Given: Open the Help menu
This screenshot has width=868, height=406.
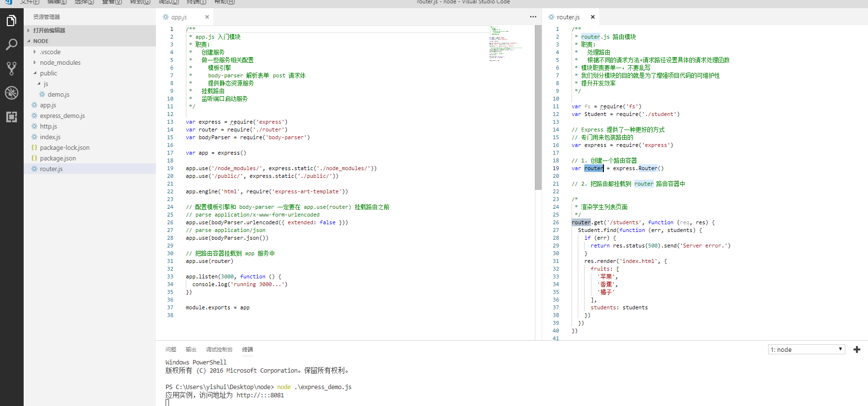Looking at the screenshot, I should (224, 2).
